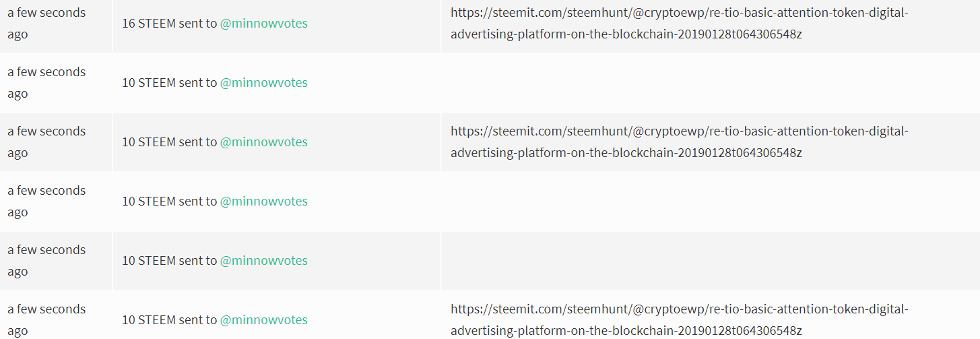Screen dimensions: 980x339
Task: Open @minnowvotes link in 16 STEEM row
Action: pyautogui.click(x=263, y=24)
